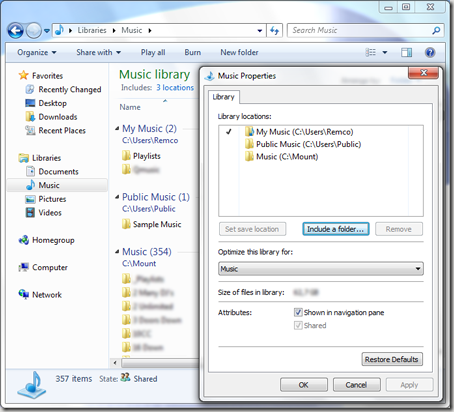Click the Remove button
This screenshot has height=412, width=454.
click(x=399, y=229)
